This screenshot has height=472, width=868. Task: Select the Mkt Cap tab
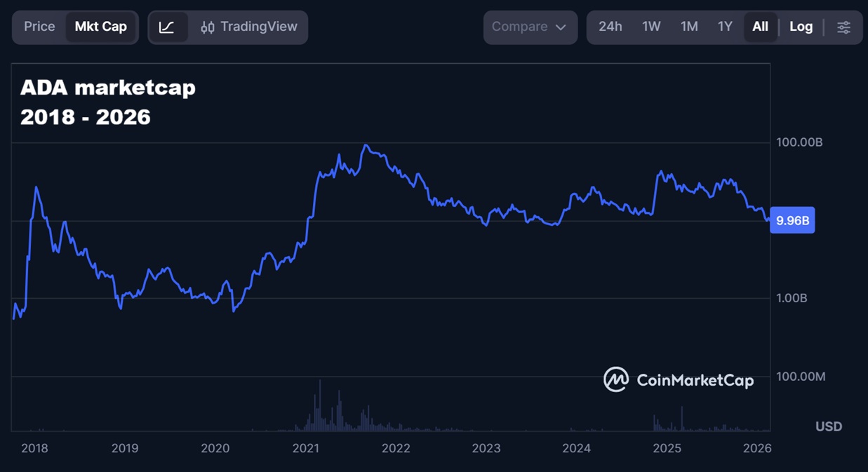coord(101,27)
